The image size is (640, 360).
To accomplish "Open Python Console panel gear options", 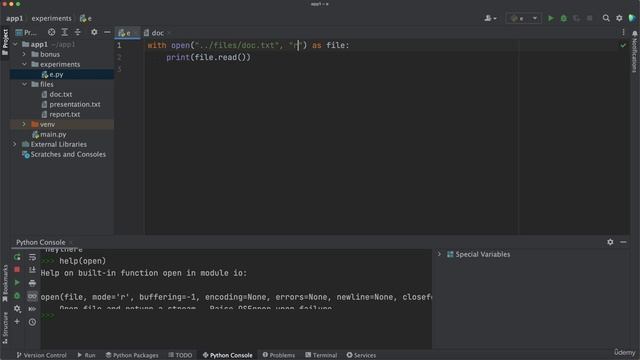I will (610, 242).
